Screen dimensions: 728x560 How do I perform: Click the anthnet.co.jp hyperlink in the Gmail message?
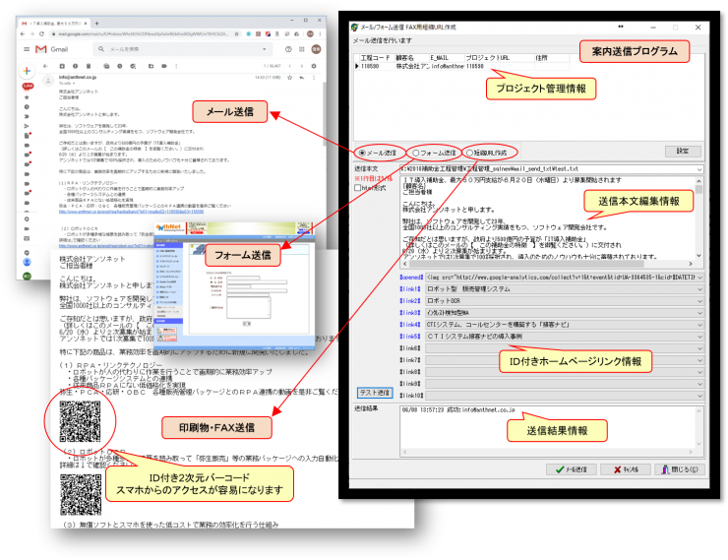(x=131, y=212)
